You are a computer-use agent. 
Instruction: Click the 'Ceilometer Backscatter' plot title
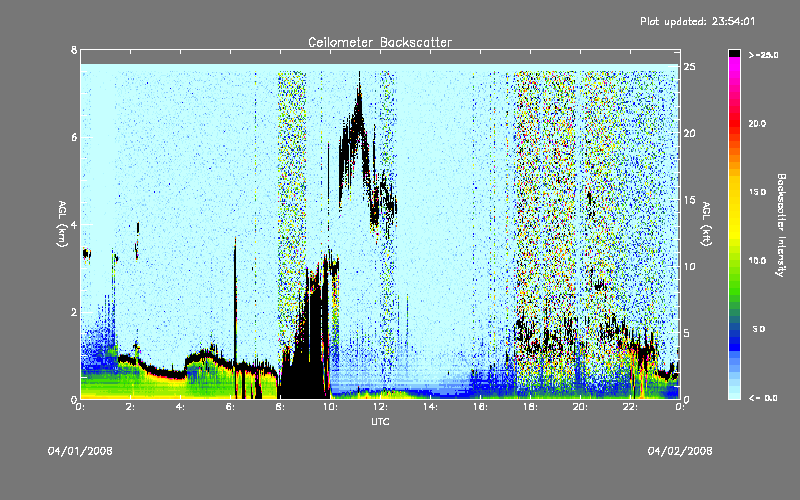(380, 42)
